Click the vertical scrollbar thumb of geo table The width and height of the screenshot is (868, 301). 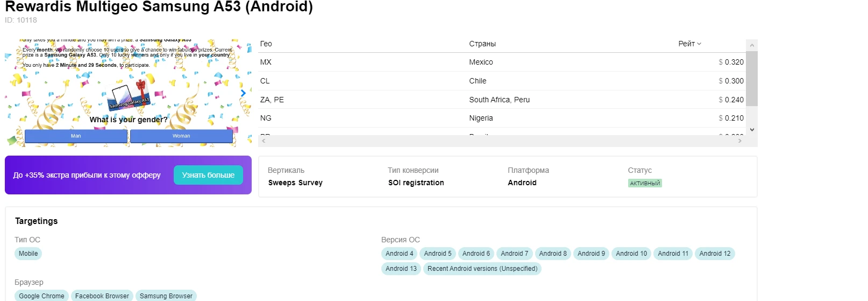pyautogui.click(x=752, y=79)
